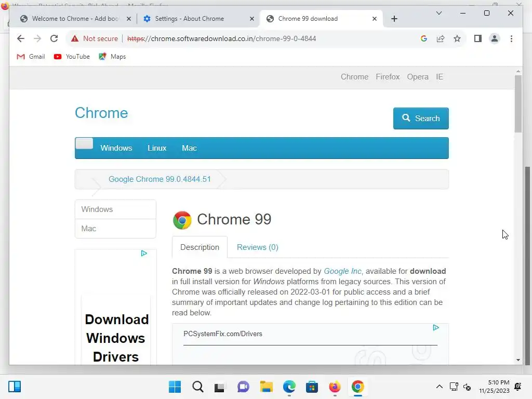Click the address bar URL
The height and width of the screenshot is (399, 532).
pos(221,38)
